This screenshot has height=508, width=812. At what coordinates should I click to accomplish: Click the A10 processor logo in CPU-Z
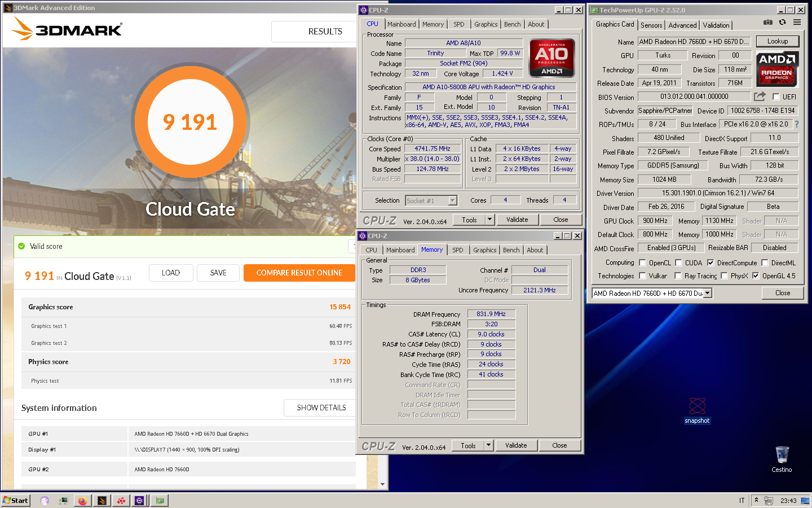[551, 58]
